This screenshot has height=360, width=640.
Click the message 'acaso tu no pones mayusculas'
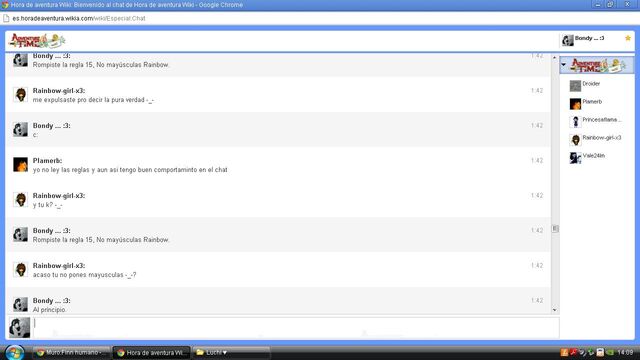[84, 275]
